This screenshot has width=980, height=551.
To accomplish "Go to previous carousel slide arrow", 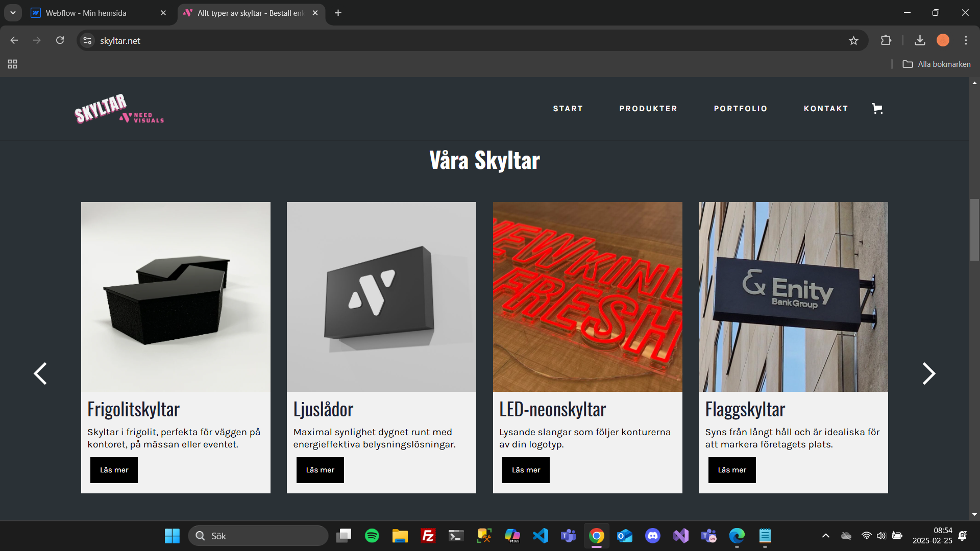I will tap(40, 373).
